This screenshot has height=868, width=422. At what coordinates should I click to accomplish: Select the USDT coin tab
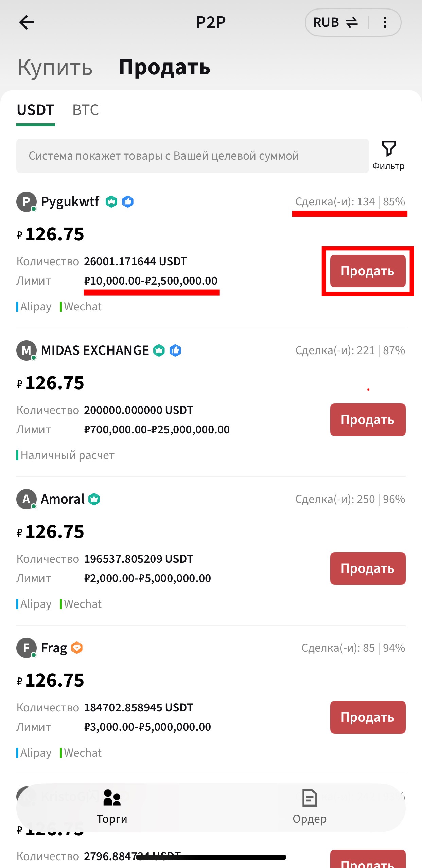click(35, 110)
